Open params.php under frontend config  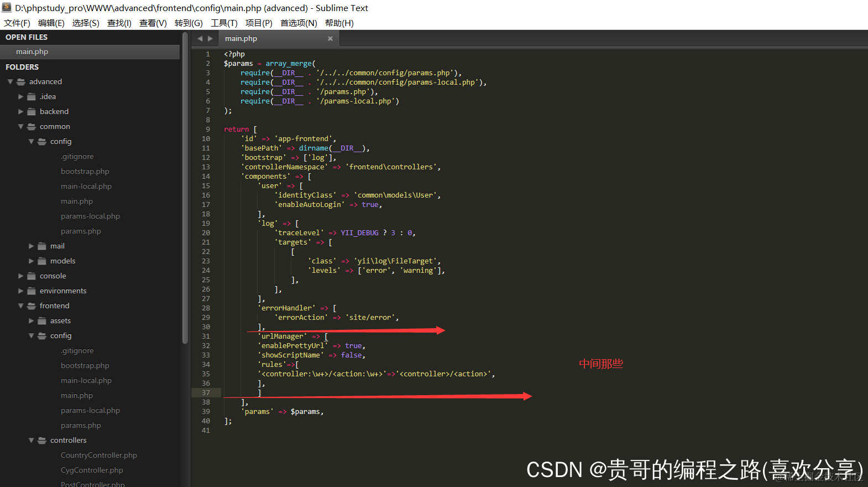pyautogui.click(x=81, y=426)
